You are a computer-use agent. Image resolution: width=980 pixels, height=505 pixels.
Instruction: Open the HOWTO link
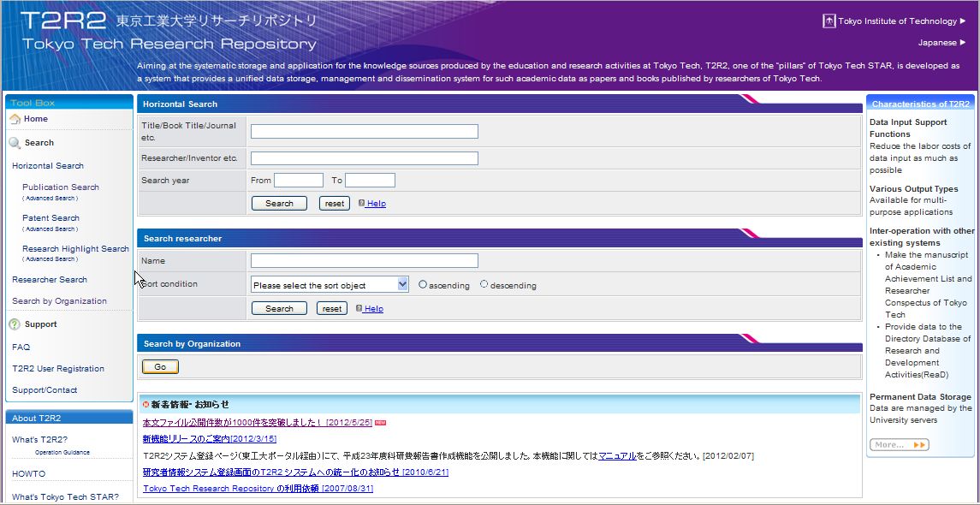pos(29,473)
